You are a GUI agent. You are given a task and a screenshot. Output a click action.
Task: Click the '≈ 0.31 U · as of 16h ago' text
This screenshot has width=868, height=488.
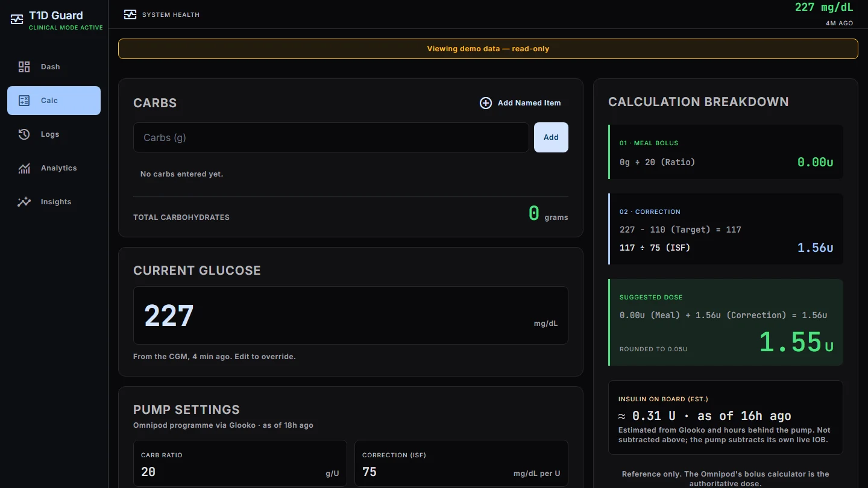705,416
